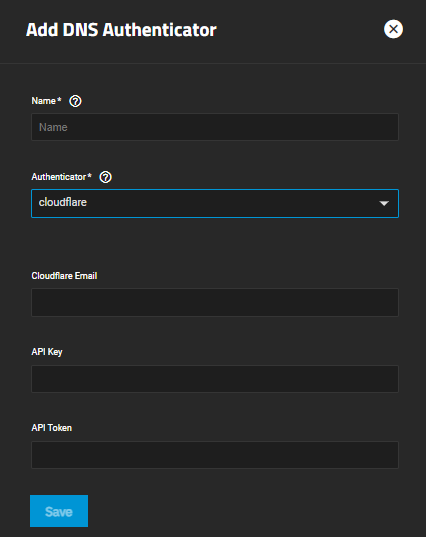Open the cloudflare authenticator selection box
This screenshot has width=426, height=537.
[215, 203]
